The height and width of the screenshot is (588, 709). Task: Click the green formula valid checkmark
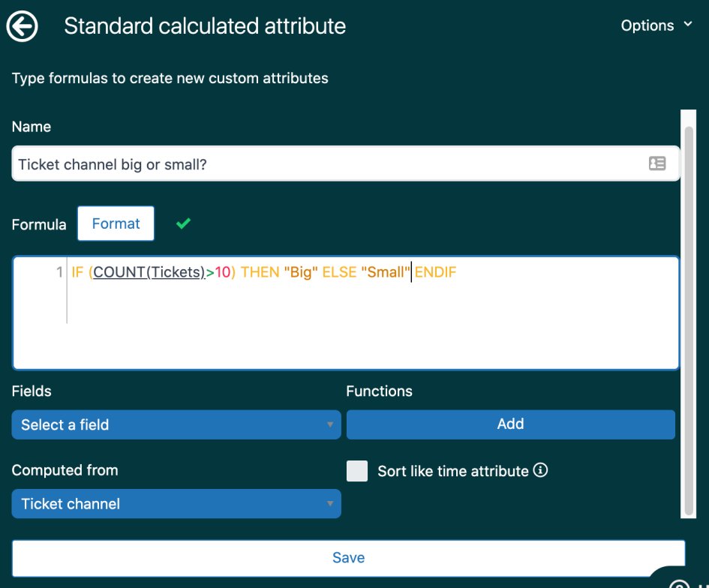coord(183,223)
